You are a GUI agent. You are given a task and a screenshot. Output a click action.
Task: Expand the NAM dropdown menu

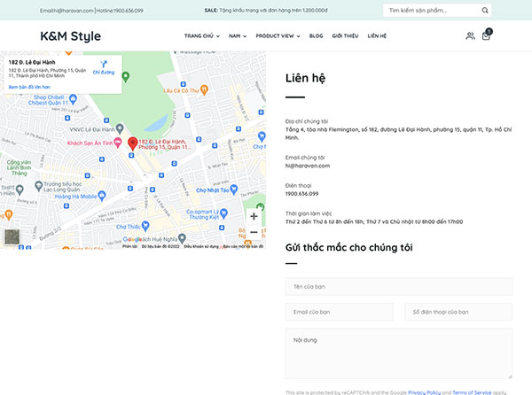[x=238, y=36]
